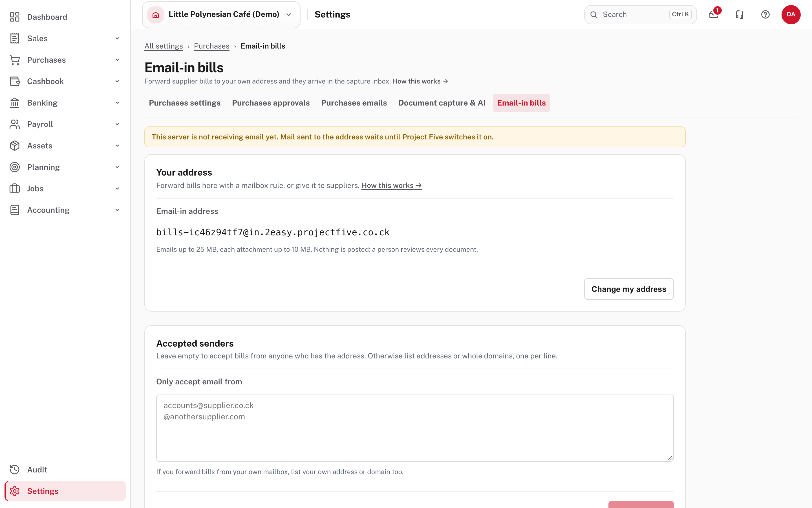The height and width of the screenshot is (508, 812).
Task: Click the Dashboard grid icon
Action: point(14,17)
